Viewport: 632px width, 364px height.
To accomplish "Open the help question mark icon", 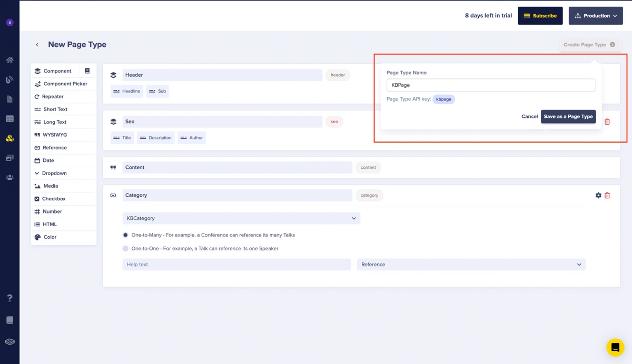I will [9, 298].
